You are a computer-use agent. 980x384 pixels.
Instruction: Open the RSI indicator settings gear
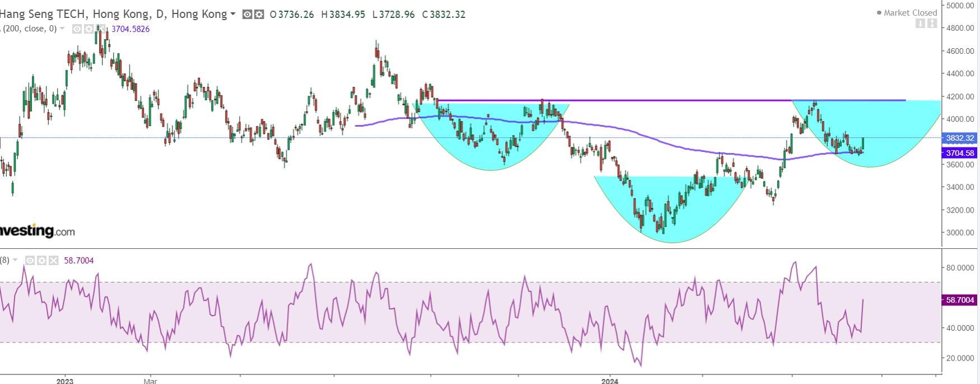click(42, 261)
